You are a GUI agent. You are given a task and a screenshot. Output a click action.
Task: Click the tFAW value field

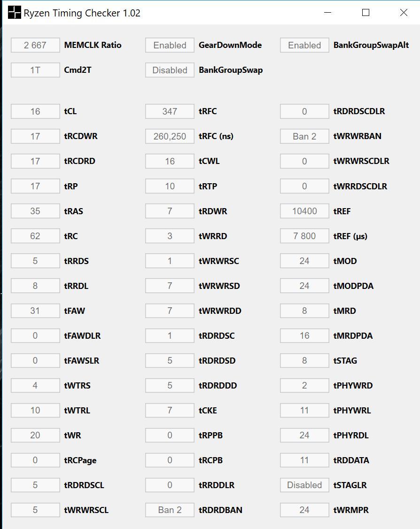pos(35,311)
